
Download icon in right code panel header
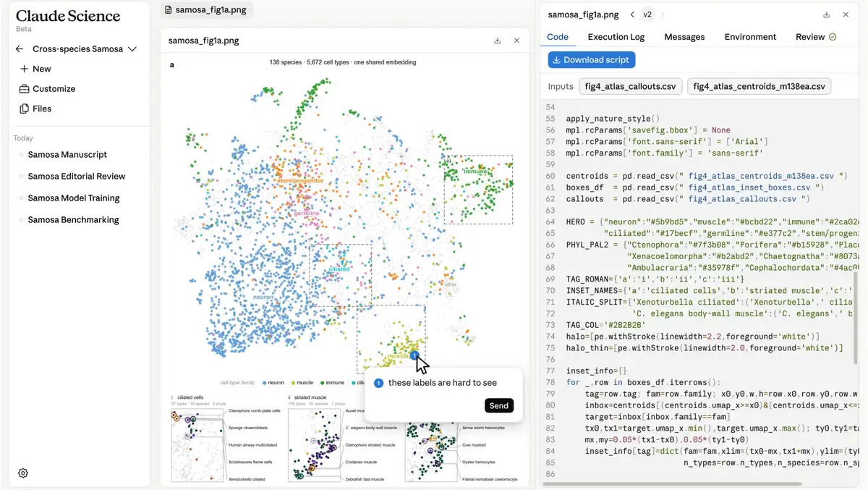[x=827, y=14]
